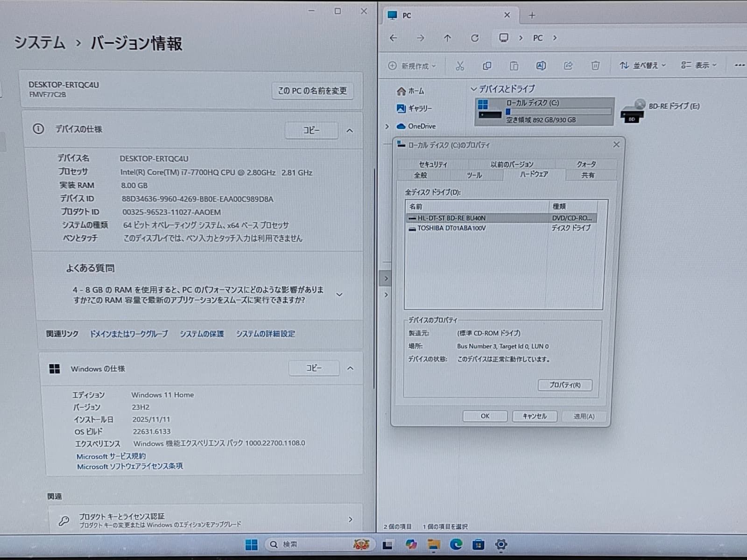Open the 並べ替え sort dropdown
Viewport: 747px width, 560px height.
(x=642, y=66)
